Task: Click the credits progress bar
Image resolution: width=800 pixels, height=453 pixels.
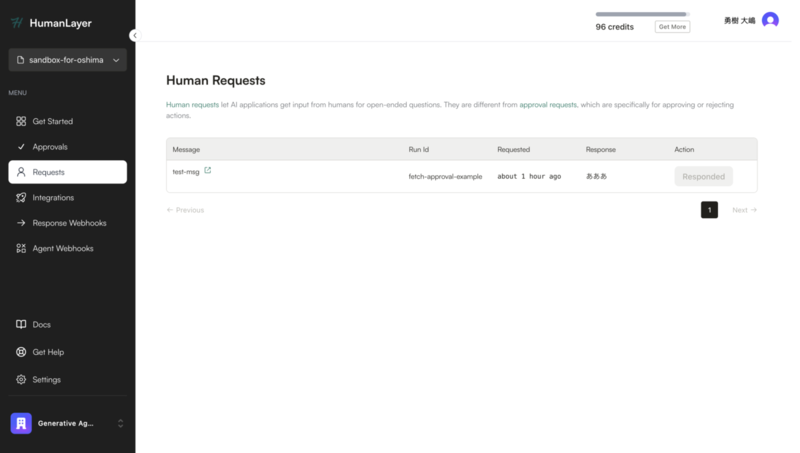Action: tap(642, 14)
